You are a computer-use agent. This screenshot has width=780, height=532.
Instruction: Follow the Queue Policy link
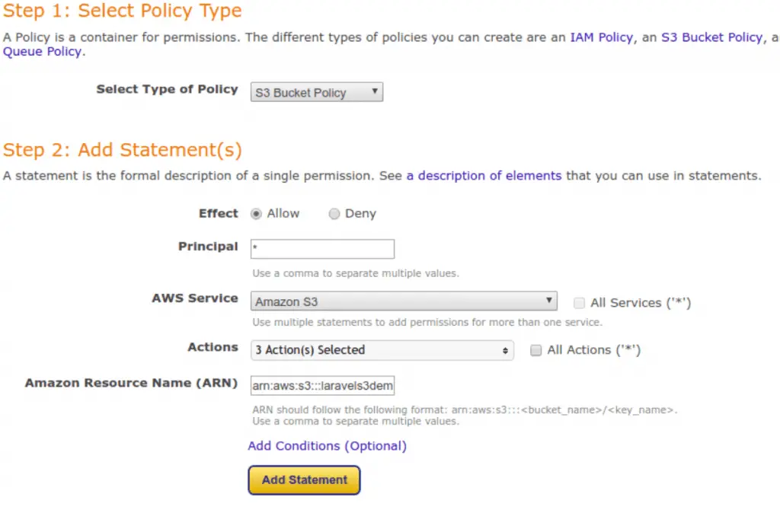point(43,52)
